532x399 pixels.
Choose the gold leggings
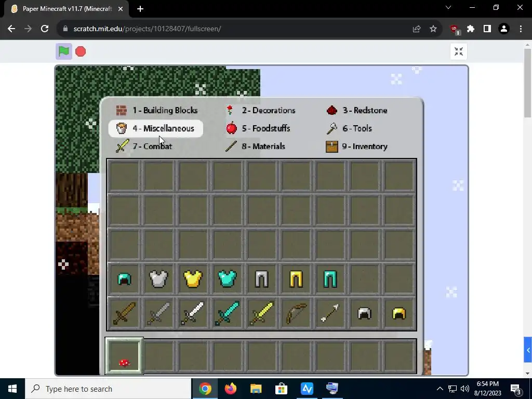(x=296, y=279)
